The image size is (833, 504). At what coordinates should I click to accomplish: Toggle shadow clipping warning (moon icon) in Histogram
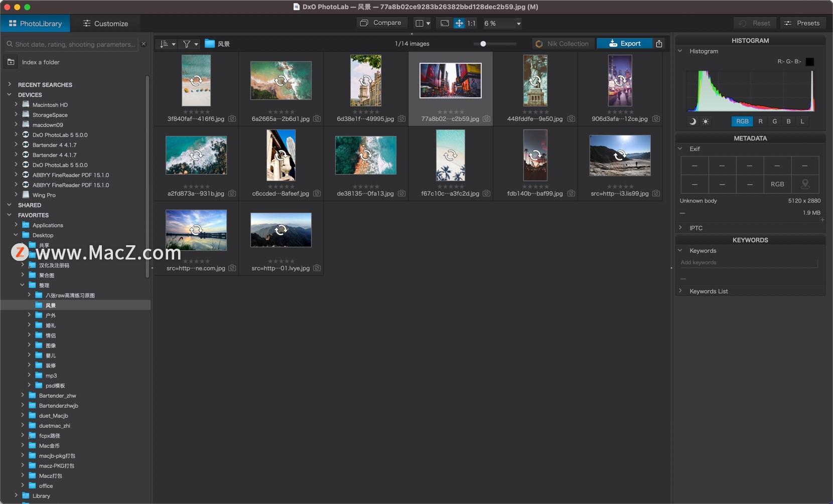tap(692, 121)
